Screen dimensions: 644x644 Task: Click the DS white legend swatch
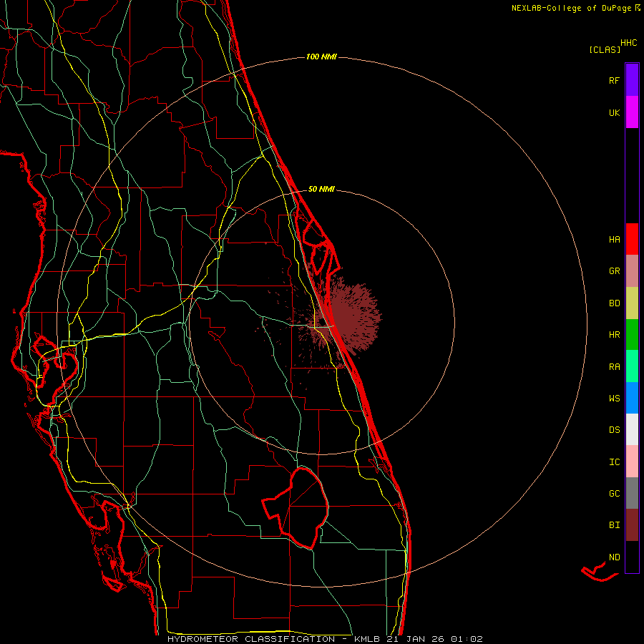click(632, 429)
